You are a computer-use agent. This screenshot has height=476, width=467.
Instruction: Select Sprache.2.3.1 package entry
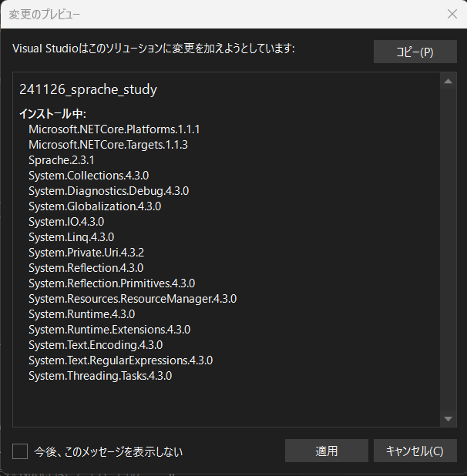pyautogui.click(x=62, y=160)
